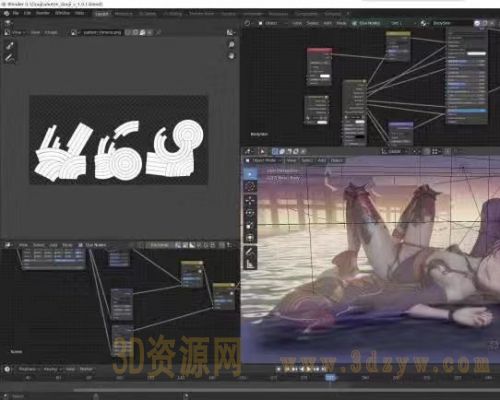Open the viewport Object menu
Screen dimensions: 500x400
click(x=337, y=161)
